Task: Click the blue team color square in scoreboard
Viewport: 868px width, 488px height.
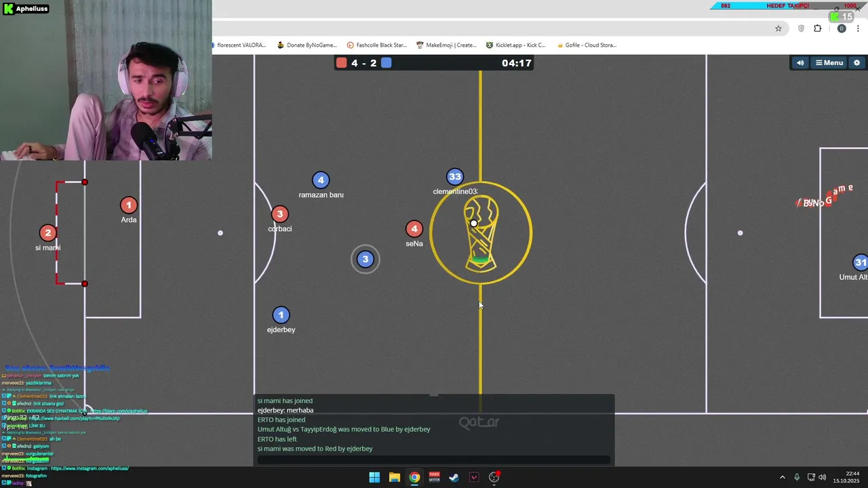Action: coord(386,63)
